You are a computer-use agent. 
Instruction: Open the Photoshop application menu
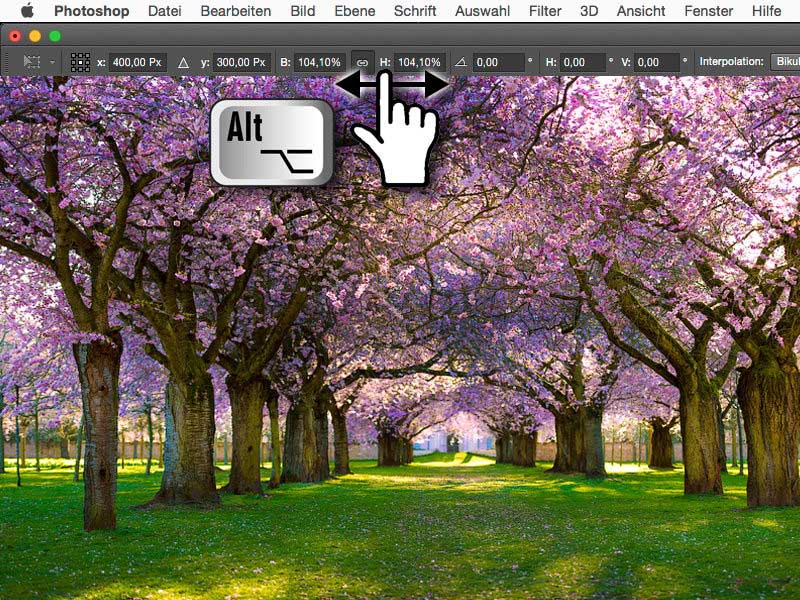point(91,11)
